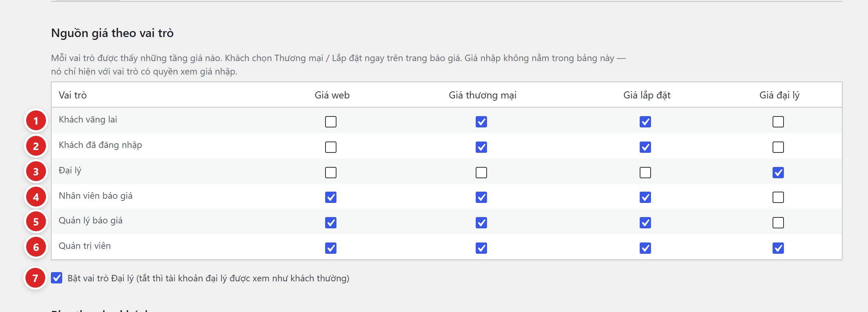The height and width of the screenshot is (312, 868).
Task: Click the Quản trị viên role name
Action: point(85,246)
